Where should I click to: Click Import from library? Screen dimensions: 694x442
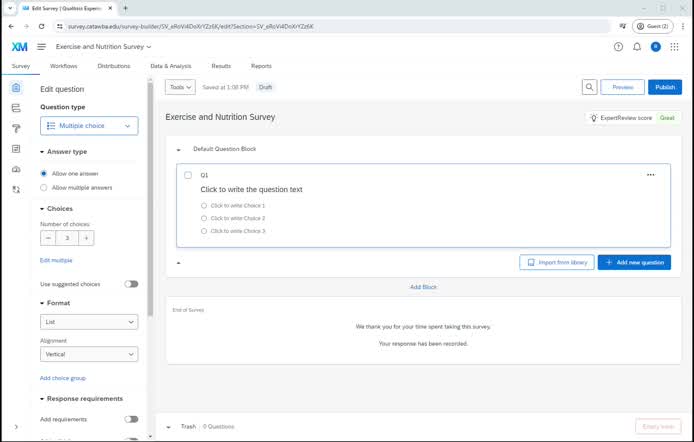[557, 262]
